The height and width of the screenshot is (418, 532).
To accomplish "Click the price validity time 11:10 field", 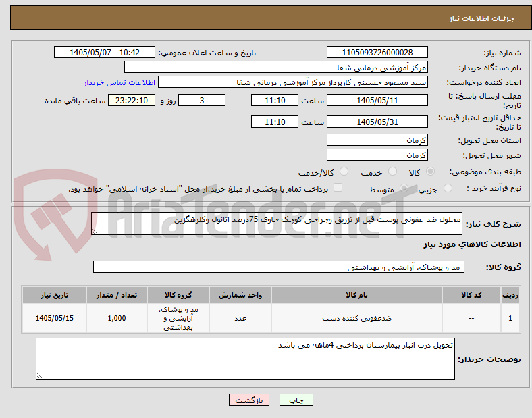I will tap(275, 122).
